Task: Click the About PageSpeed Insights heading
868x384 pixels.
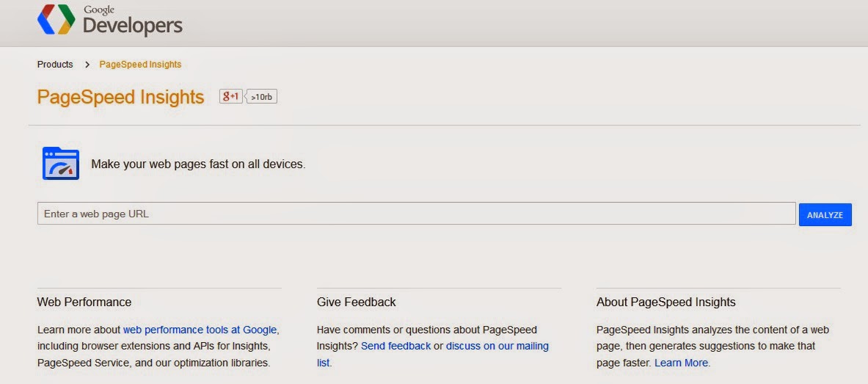Action: coord(665,302)
